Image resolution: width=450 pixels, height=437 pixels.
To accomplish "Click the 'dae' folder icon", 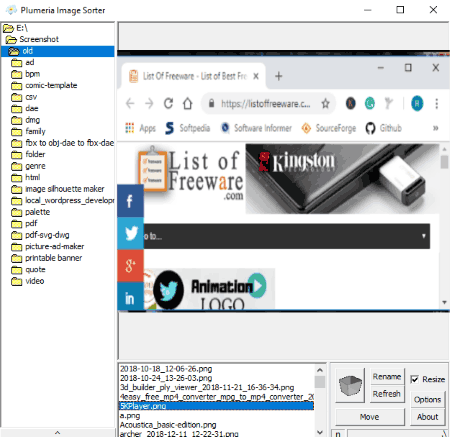I will point(16,109).
